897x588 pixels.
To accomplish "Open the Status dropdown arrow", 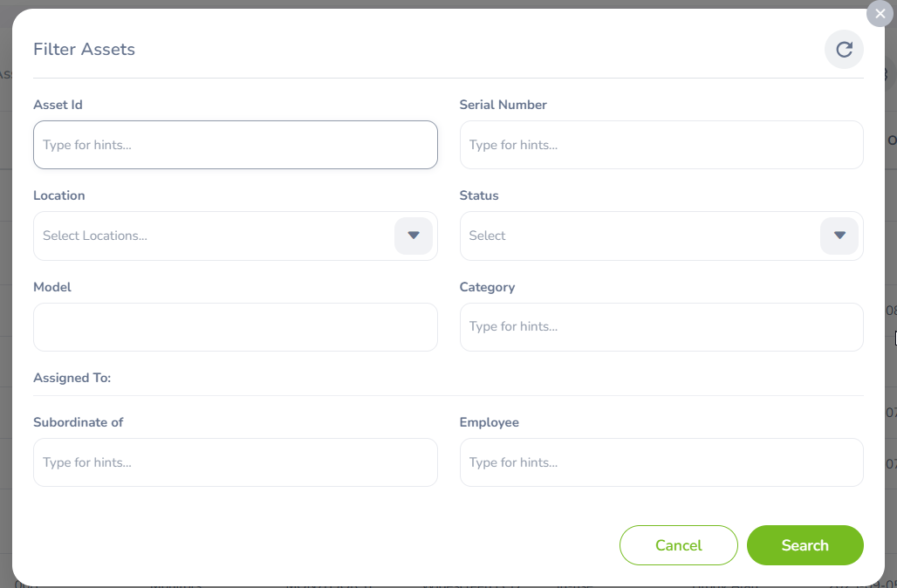I will (839, 236).
